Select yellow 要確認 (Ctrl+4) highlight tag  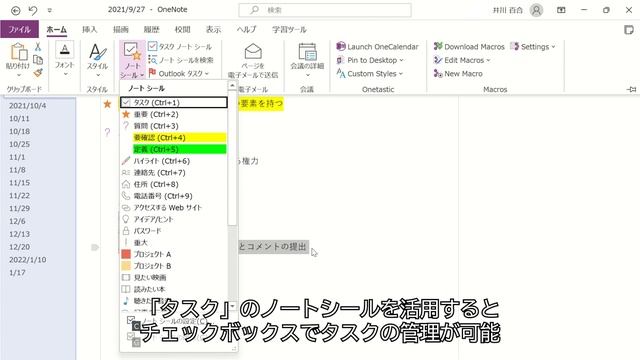[174, 138]
